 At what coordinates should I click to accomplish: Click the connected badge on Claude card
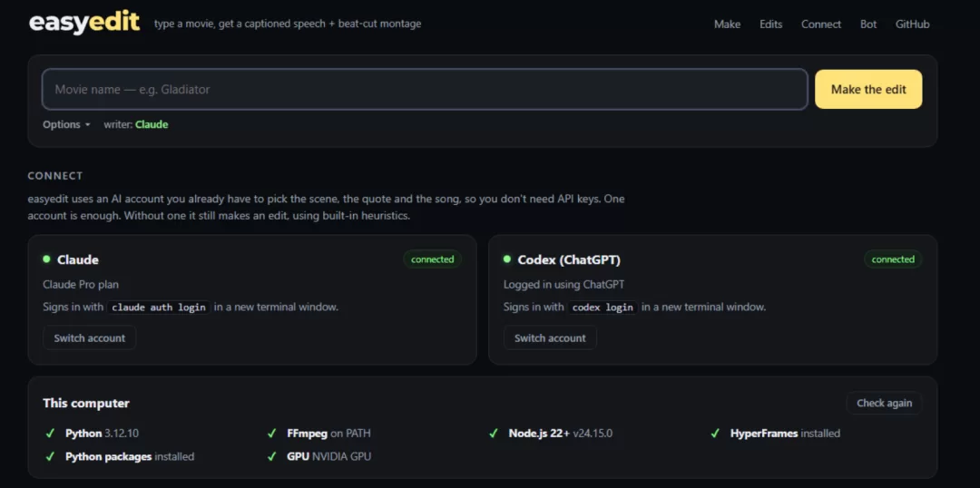[433, 259]
